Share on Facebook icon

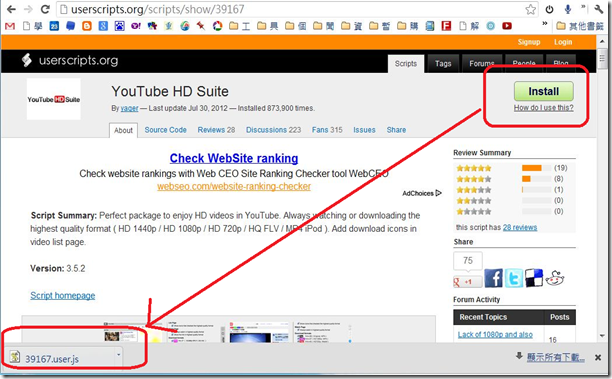pyautogui.click(x=494, y=278)
